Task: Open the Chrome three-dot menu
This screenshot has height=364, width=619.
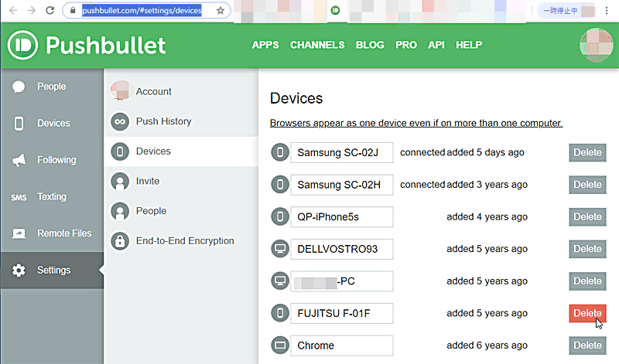Action: click(x=607, y=11)
